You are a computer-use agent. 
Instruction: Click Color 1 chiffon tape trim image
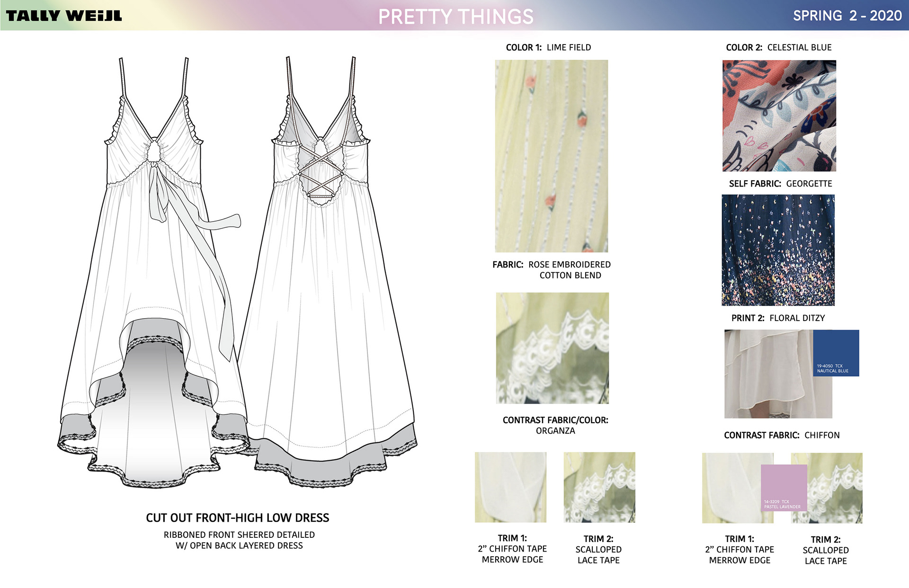(x=510, y=487)
